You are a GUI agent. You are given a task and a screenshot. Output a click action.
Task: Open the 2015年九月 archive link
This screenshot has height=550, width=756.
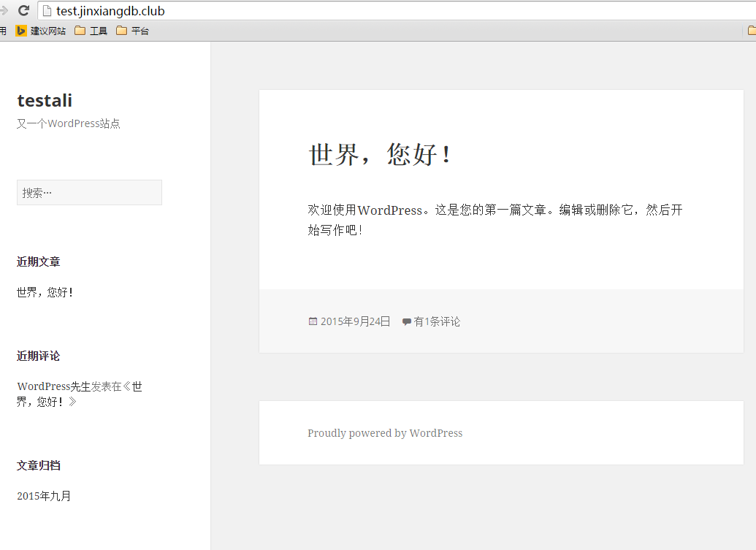click(x=44, y=496)
